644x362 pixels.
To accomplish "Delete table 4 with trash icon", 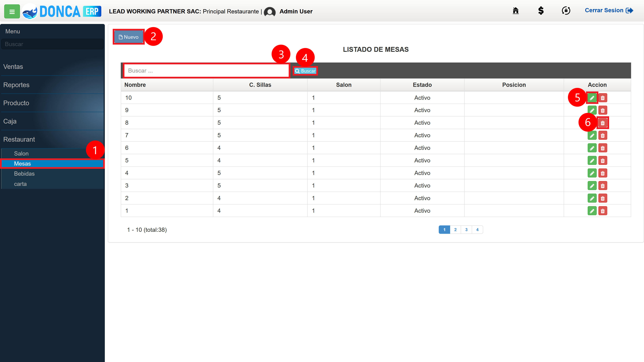I will 603,173.
